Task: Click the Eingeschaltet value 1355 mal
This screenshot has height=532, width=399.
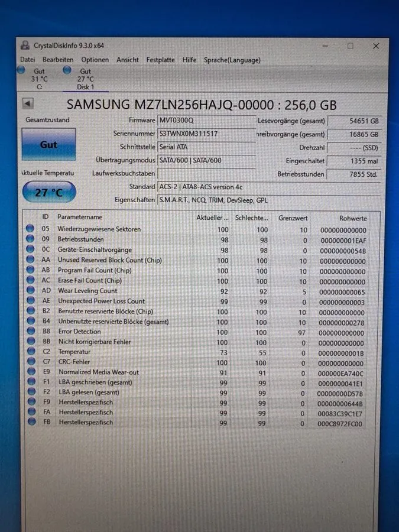Action: (355, 161)
